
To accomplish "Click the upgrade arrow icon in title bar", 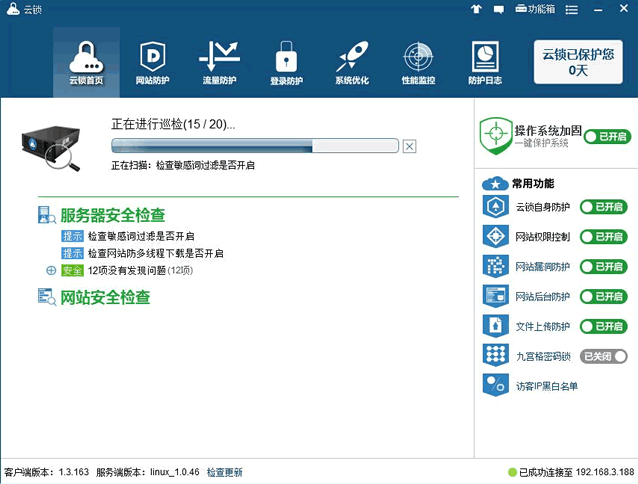I will point(476,9).
